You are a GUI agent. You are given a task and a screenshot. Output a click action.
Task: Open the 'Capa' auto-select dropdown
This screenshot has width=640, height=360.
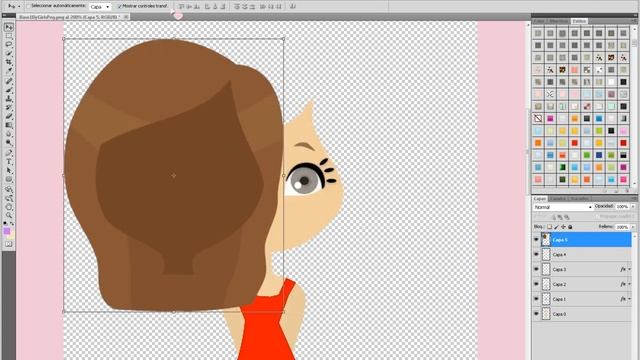[x=100, y=7]
